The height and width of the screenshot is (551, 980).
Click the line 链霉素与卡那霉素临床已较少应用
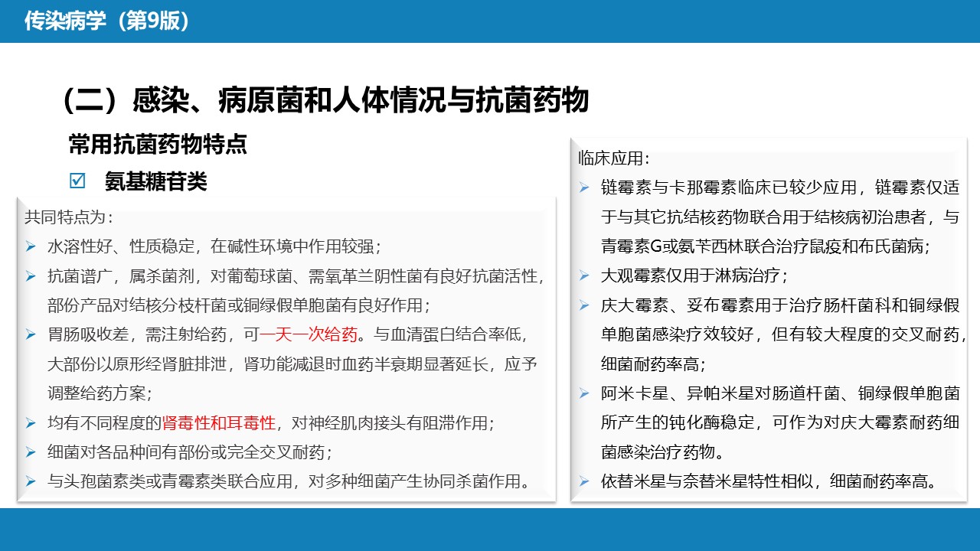point(780,187)
